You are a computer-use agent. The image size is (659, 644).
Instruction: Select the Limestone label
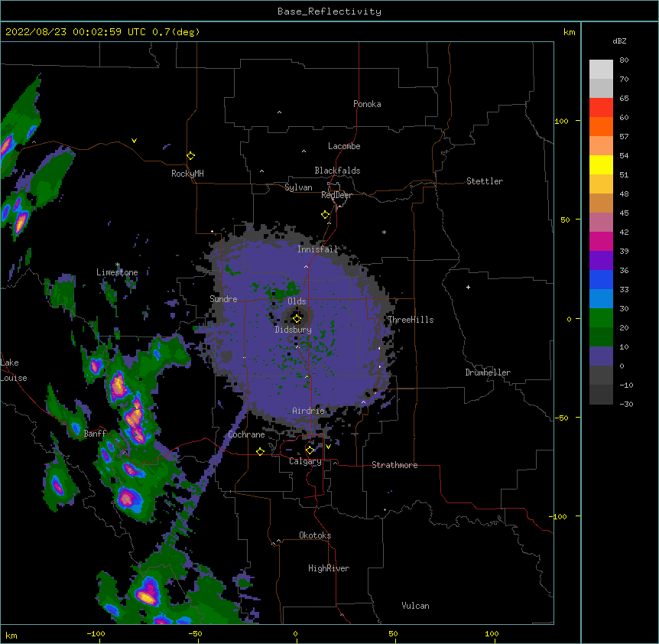point(117,272)
